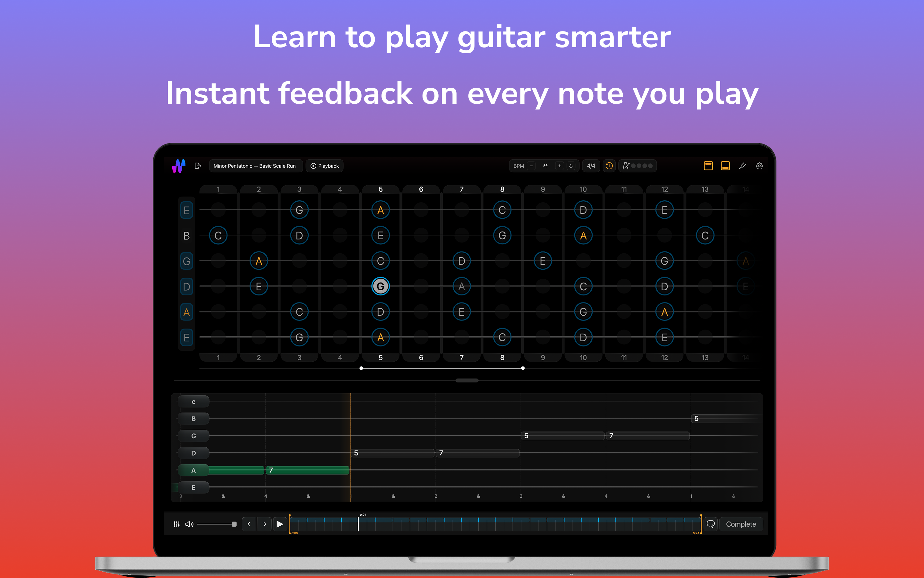Screen dimensions: 924x578
Task: Click orange A note on high E string fret 5
Action: coord(380,210)
